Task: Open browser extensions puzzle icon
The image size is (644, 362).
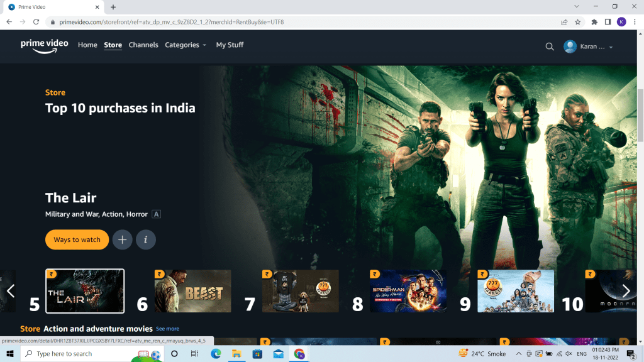Action: 594,22
